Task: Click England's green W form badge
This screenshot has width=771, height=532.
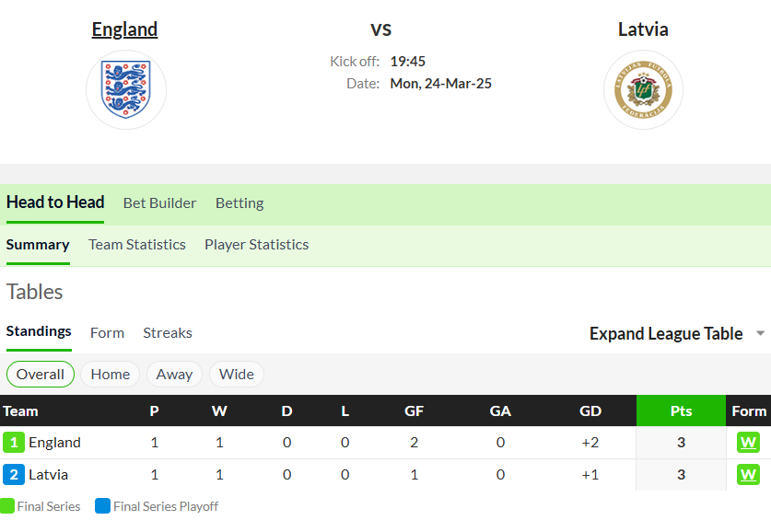Action: [x=748, y=443]
